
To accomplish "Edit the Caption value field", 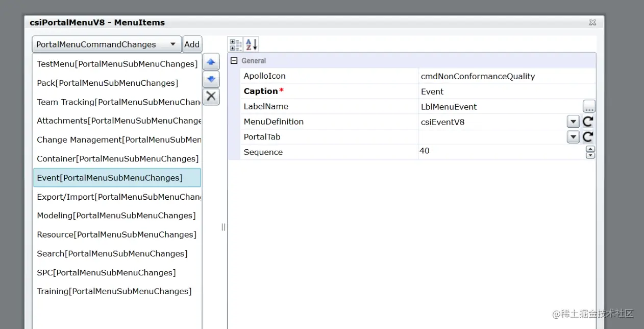I will pyautogui.click(x=507, y=91).
